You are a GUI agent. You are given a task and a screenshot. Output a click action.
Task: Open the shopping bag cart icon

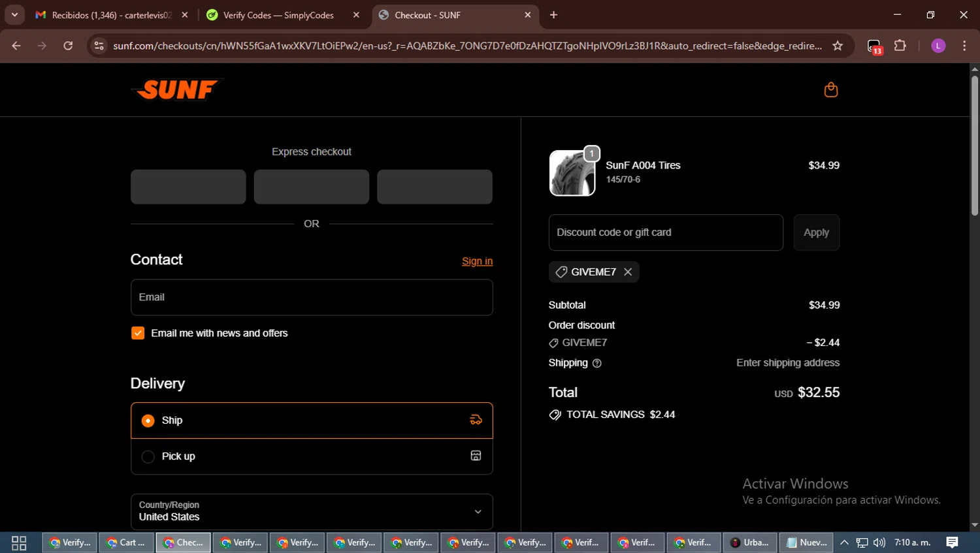click(830, 89)
